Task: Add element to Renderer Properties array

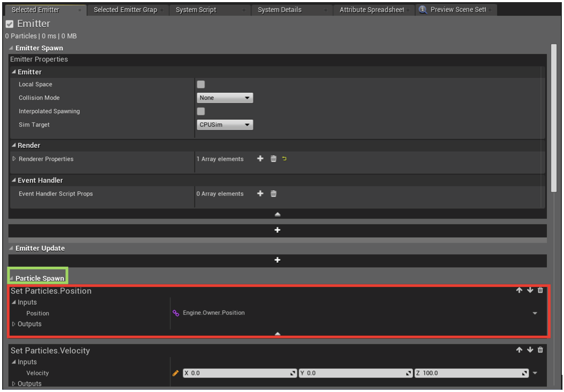Action: [260, 159]
